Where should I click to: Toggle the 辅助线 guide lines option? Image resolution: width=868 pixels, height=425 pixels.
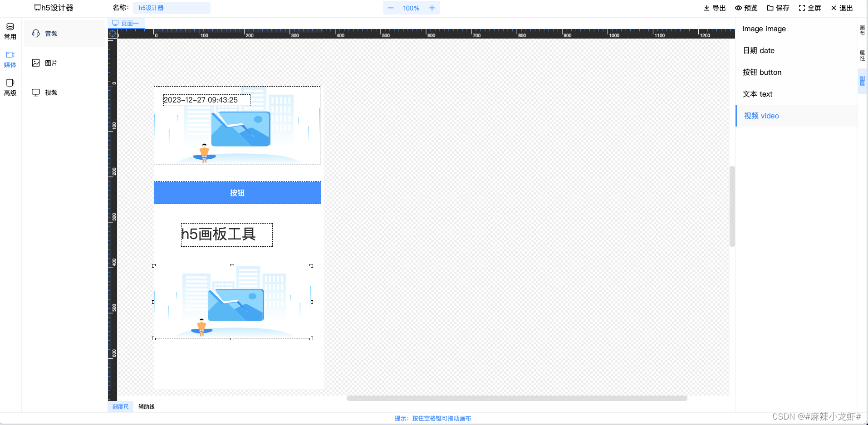coord(147,407)
